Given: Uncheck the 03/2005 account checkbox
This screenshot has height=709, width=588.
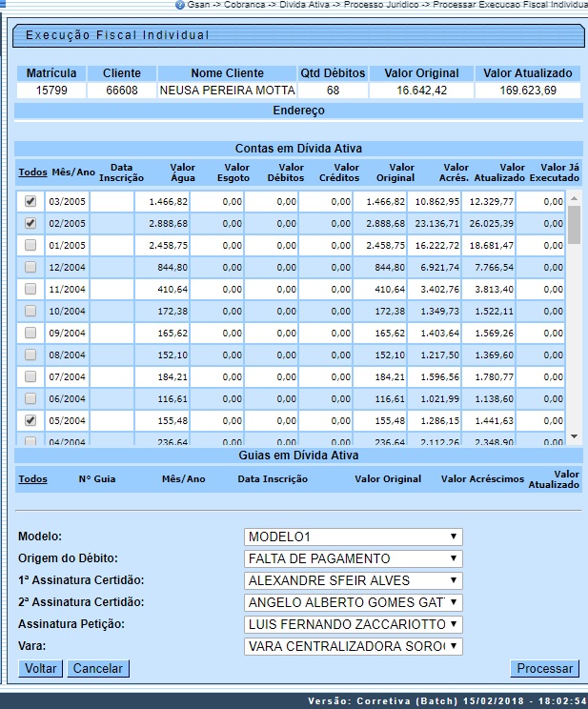Looking at the screenshot, I should coord(30,201).
